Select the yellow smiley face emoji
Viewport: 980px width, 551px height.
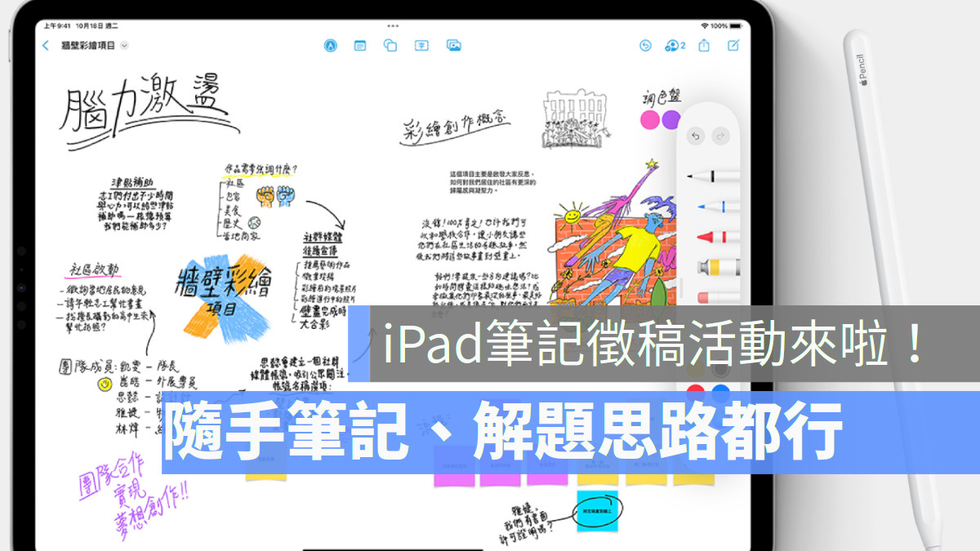pyautogui.click(x=105, y=384)
